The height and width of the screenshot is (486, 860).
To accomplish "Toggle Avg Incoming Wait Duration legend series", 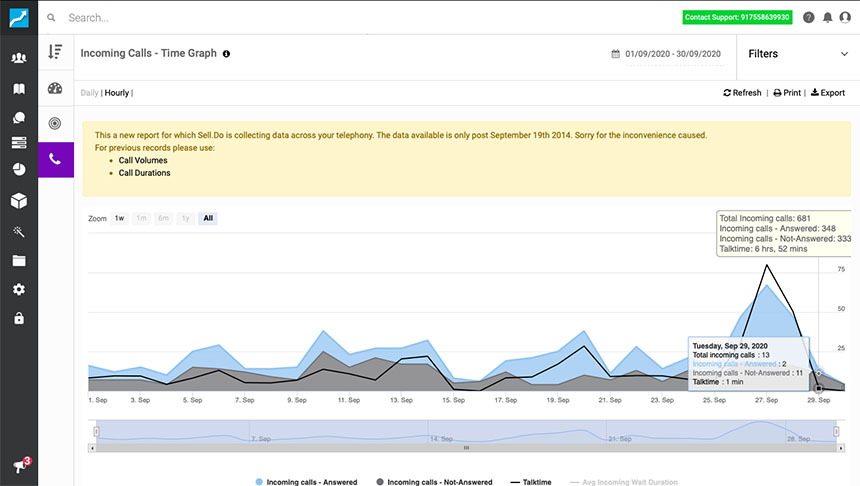I will 624,482.
